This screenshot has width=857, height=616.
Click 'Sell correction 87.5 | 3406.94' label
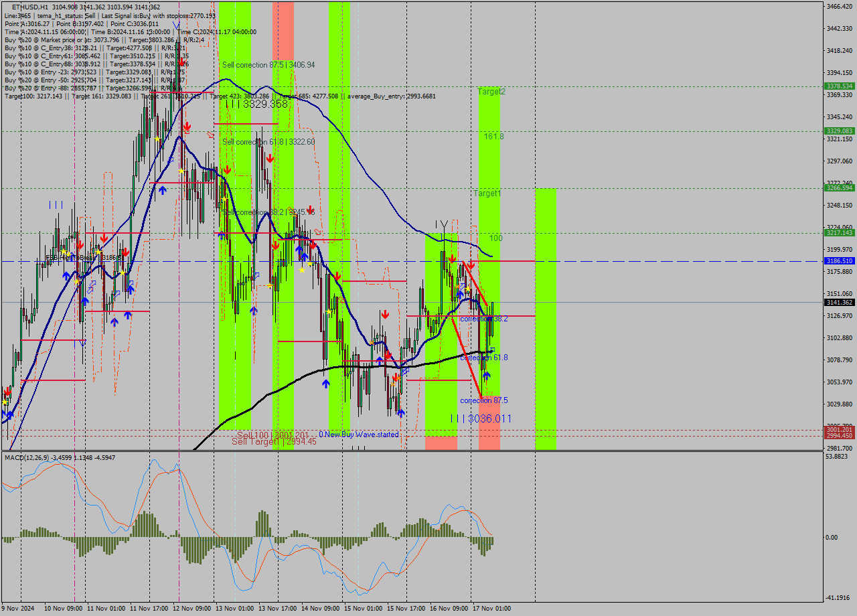268,65
